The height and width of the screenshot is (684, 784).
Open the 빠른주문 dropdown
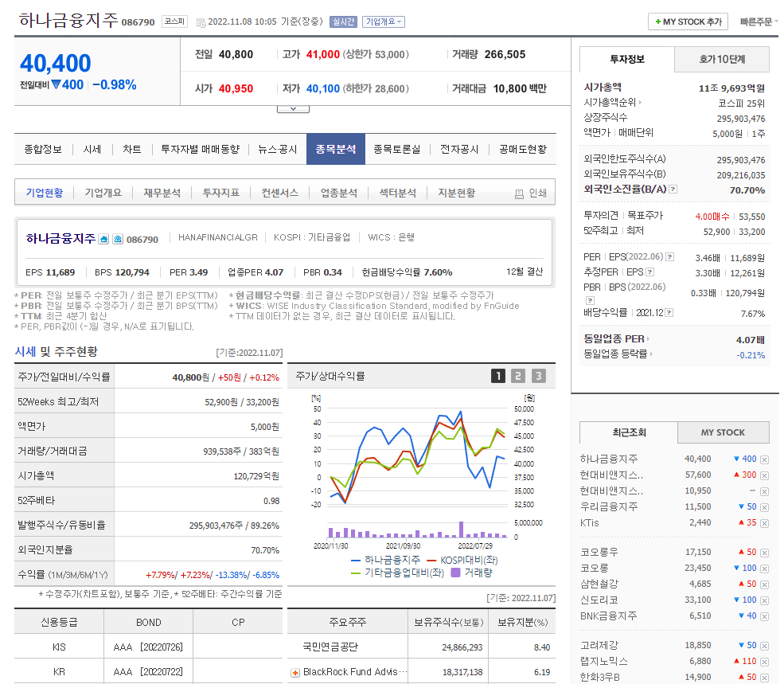758,21
